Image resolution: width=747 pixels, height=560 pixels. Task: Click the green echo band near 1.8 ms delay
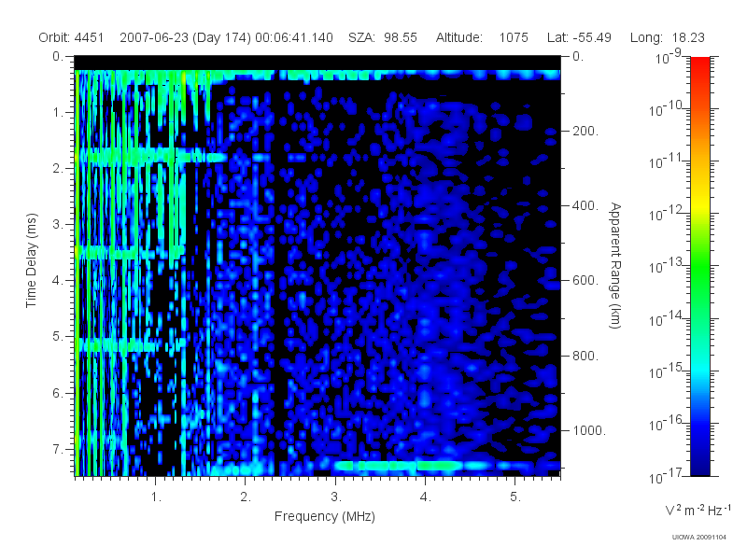tap(152, 156)
